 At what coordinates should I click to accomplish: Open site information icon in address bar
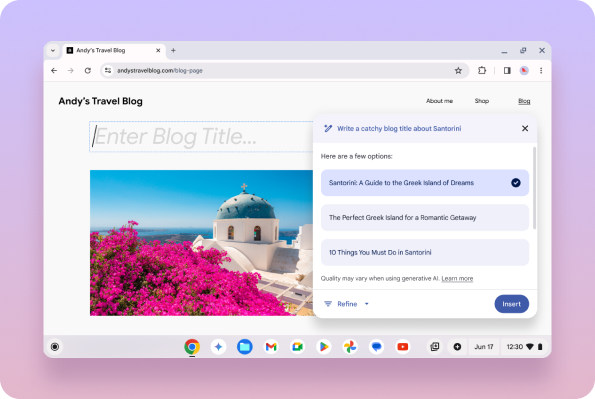(108, 71)
